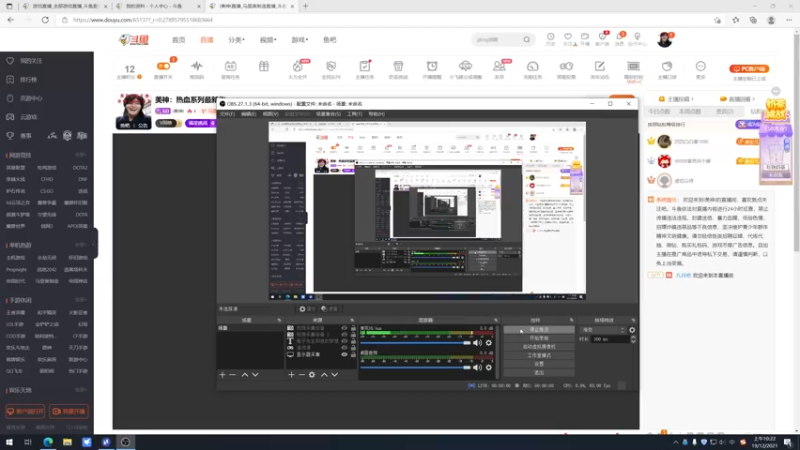Mute the first mixer channel speaker
This screenshot has height=450, width=800.
pos(478,343)
